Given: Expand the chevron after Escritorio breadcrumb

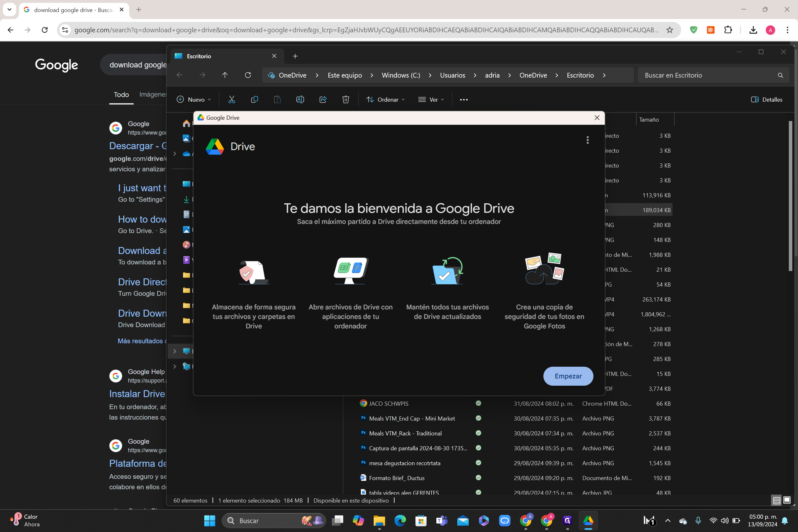Looking at the screenshot, I should (604, 75).
